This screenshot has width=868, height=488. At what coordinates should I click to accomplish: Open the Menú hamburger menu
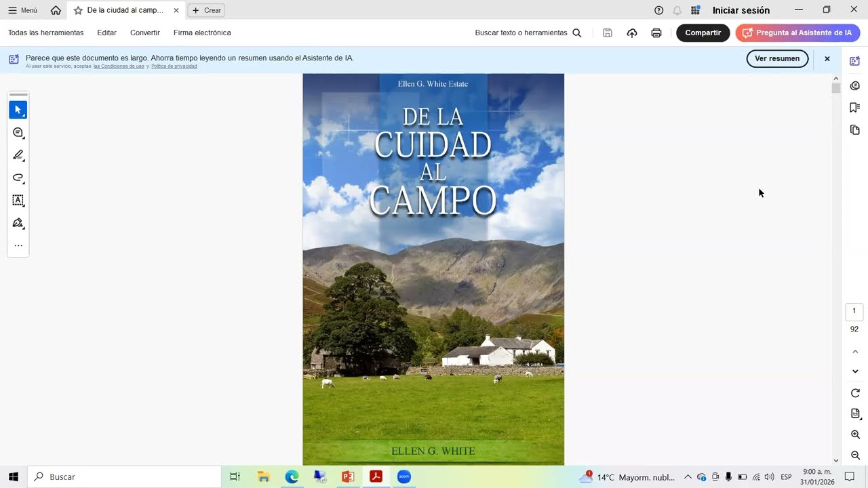click(22, 10)
